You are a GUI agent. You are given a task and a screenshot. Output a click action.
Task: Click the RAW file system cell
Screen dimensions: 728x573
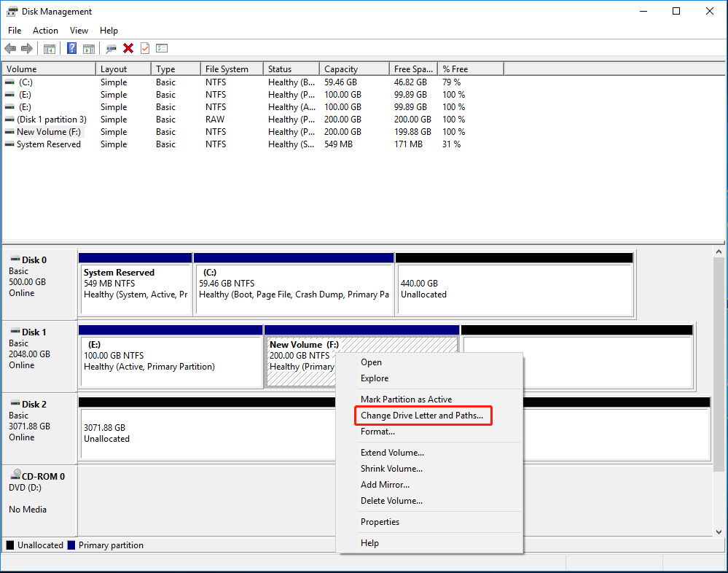pyautogui.click(x=215, y=120)
